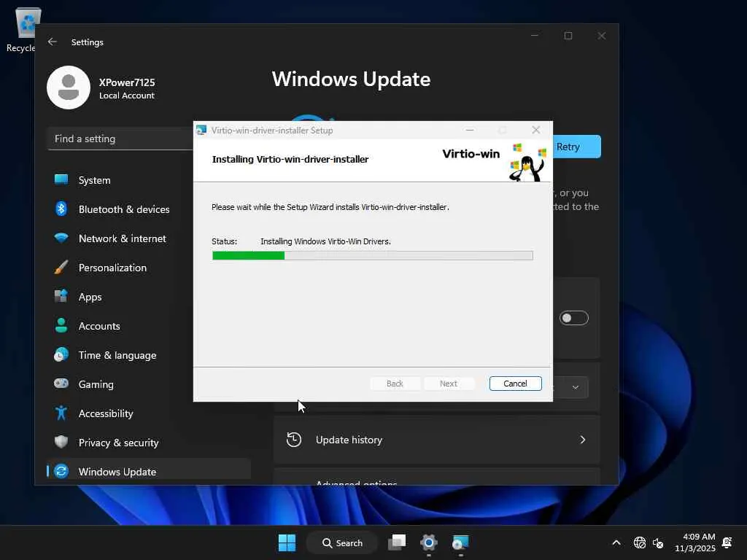Click the Privacy shield icon
Image resolution: width=747 pixels, height=560 pixels.
click(61, 442)
